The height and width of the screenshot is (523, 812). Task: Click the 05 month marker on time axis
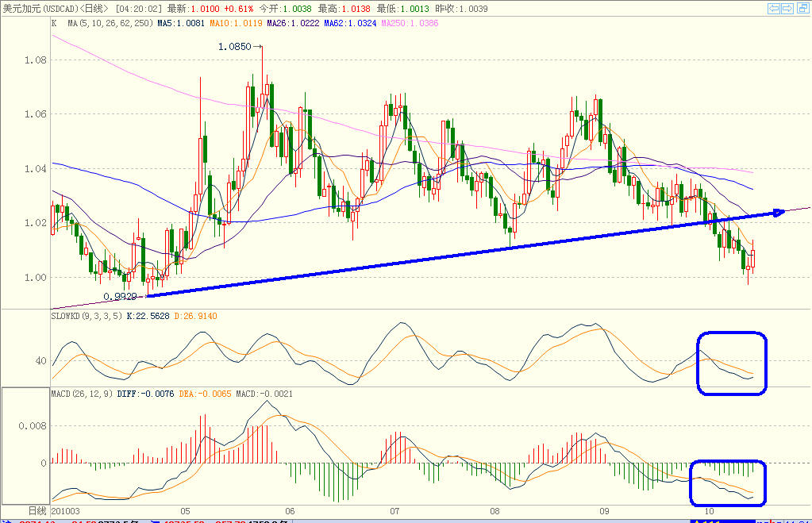(x=185, y=511)
